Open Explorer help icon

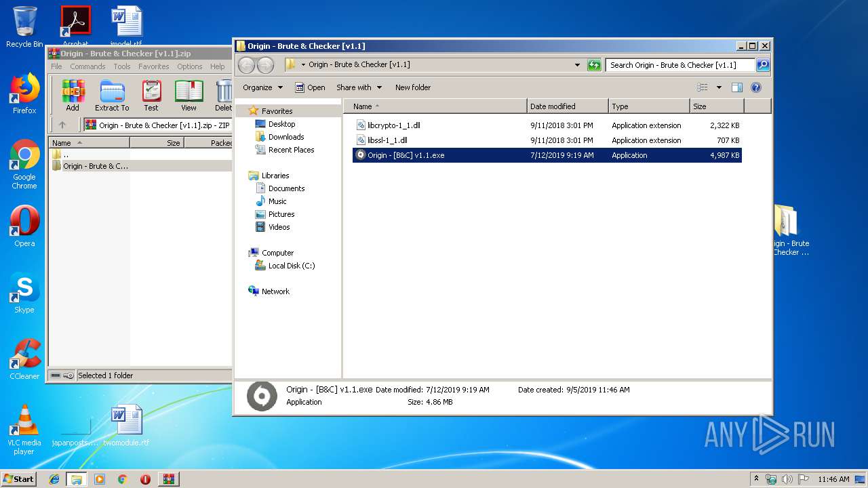(756, 87)
